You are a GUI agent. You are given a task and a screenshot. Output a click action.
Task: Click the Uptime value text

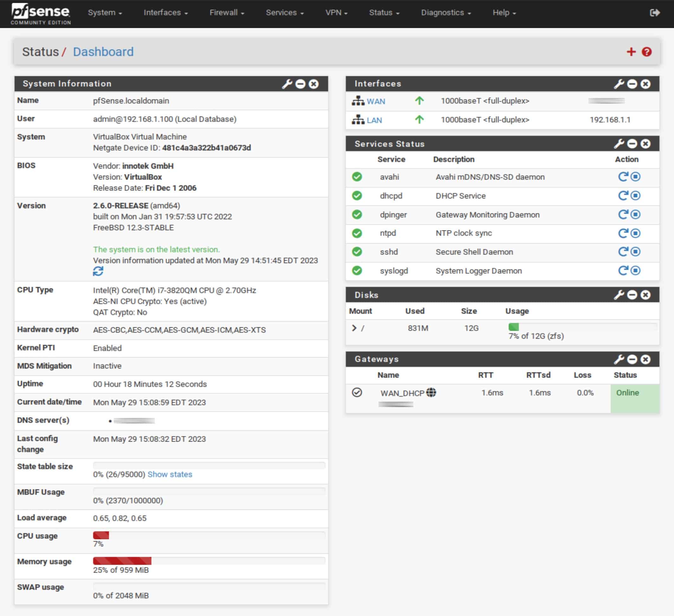tap(150, 384)
